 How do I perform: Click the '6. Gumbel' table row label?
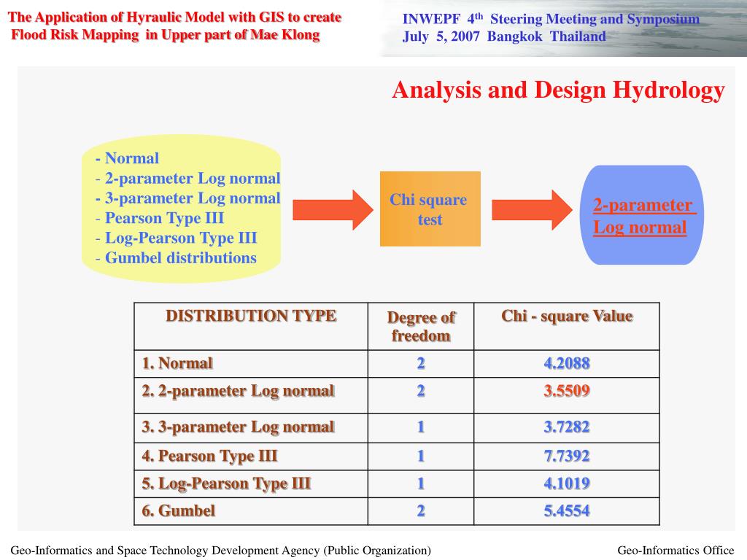[x=179, y=511]
